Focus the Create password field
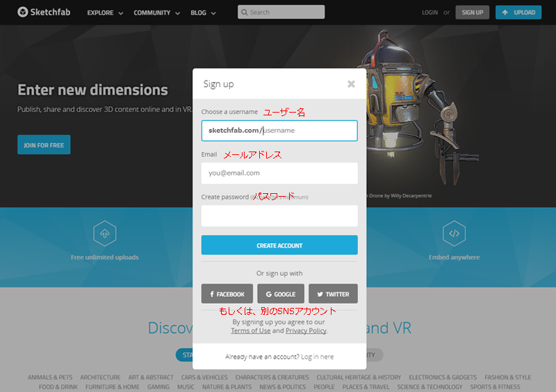Viewport: 556px width, 392px height. [279, 215]
